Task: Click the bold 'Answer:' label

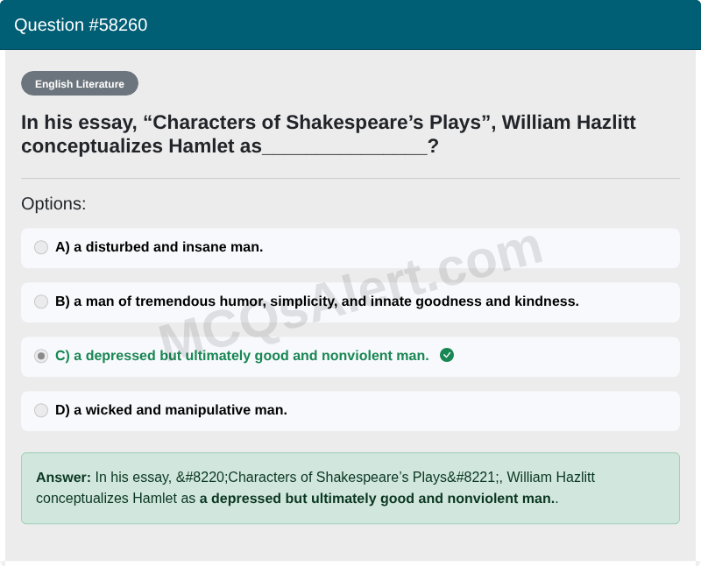Action: tap(63, 478)
